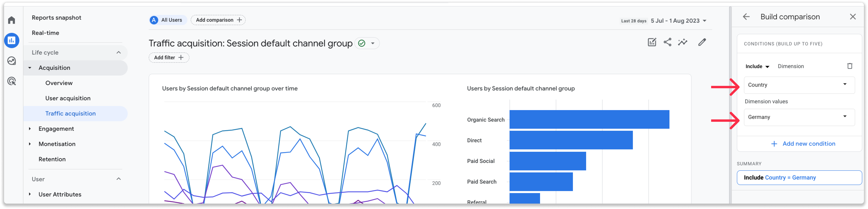Select the Reports bar chart icon

(x=12, y=40)
